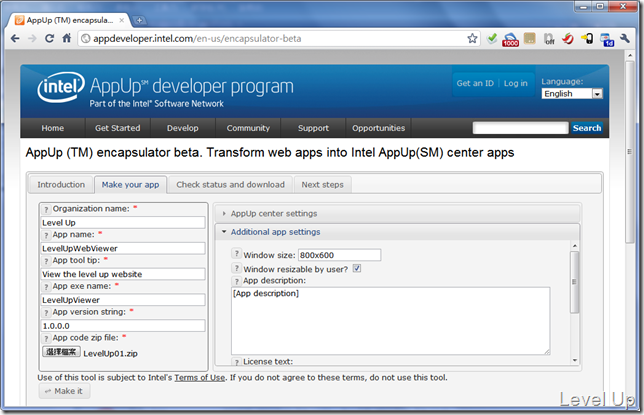The image size is (644, 415).
Task: Click the yellow arrow device extension icon
Action: [x=587, y=39]
